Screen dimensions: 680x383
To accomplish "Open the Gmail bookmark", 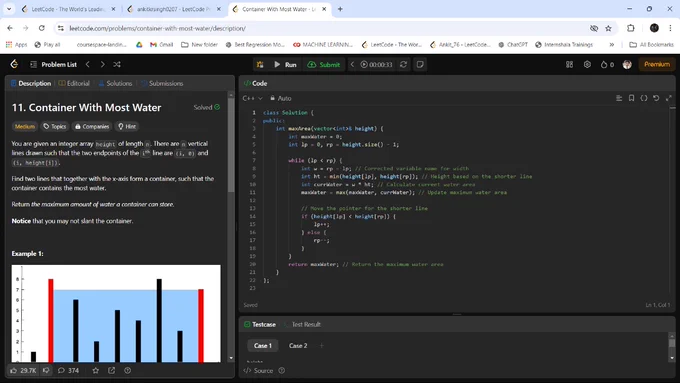I will click(161, 45).
